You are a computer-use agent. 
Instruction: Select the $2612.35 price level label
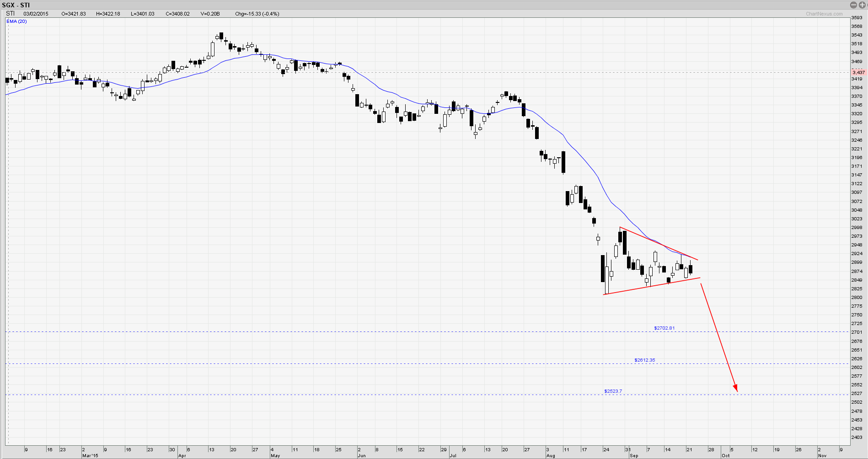644,360
